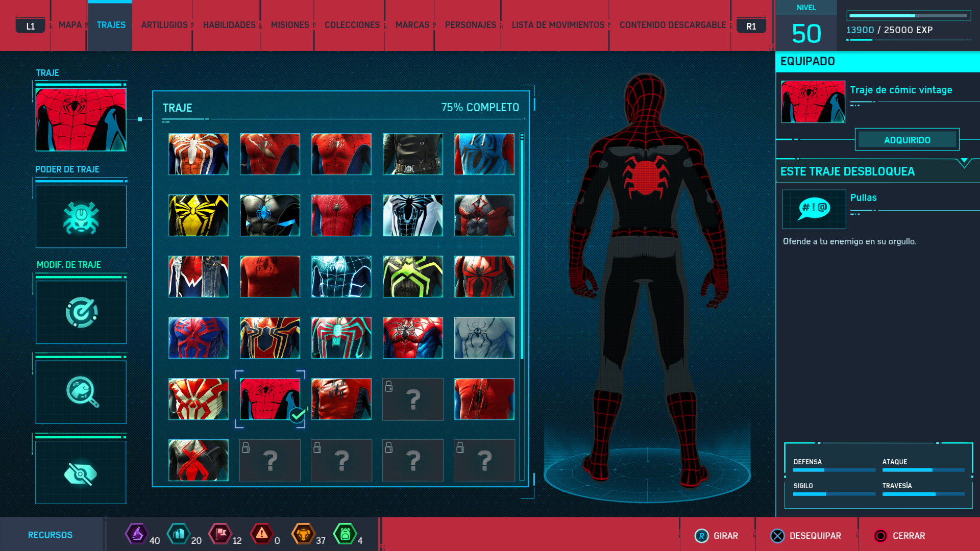Switch to the Artilugios tab
The height and width of the screenshot is (551, 980).
(x=164, y=25)
